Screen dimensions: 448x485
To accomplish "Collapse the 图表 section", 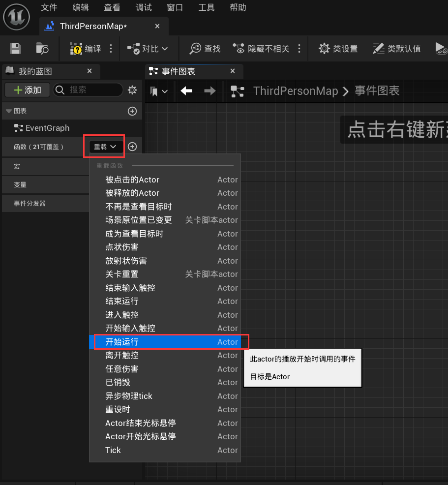I will point(9,111).
